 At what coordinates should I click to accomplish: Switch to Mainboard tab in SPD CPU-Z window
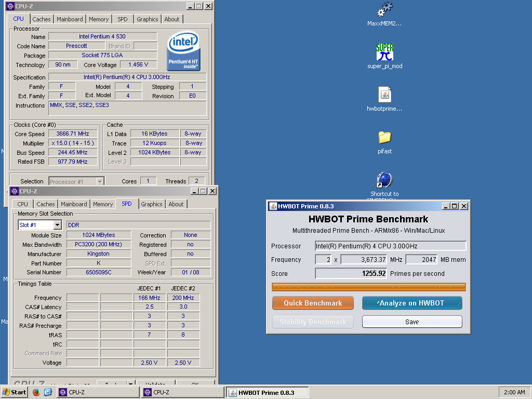[74, 204]
